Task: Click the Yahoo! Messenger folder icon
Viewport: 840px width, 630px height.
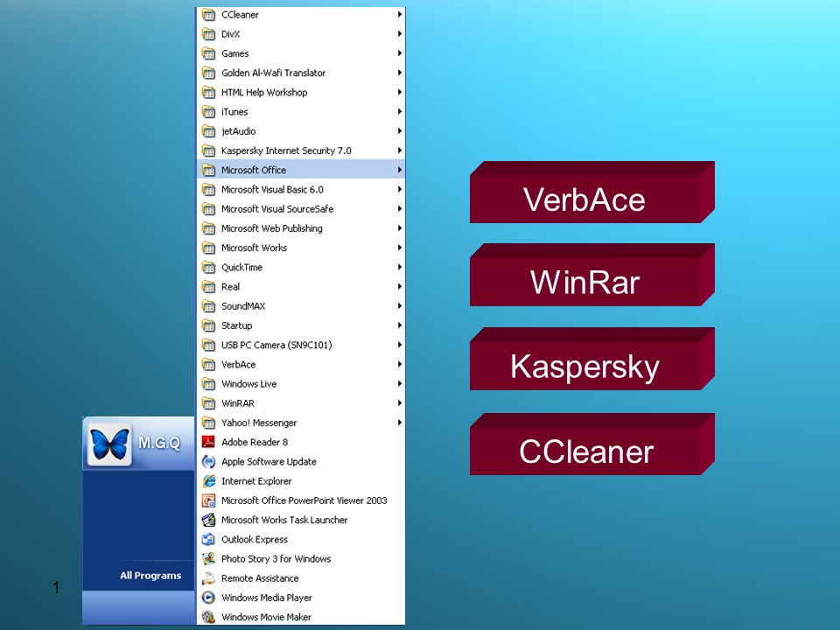Action: [208, 423]
